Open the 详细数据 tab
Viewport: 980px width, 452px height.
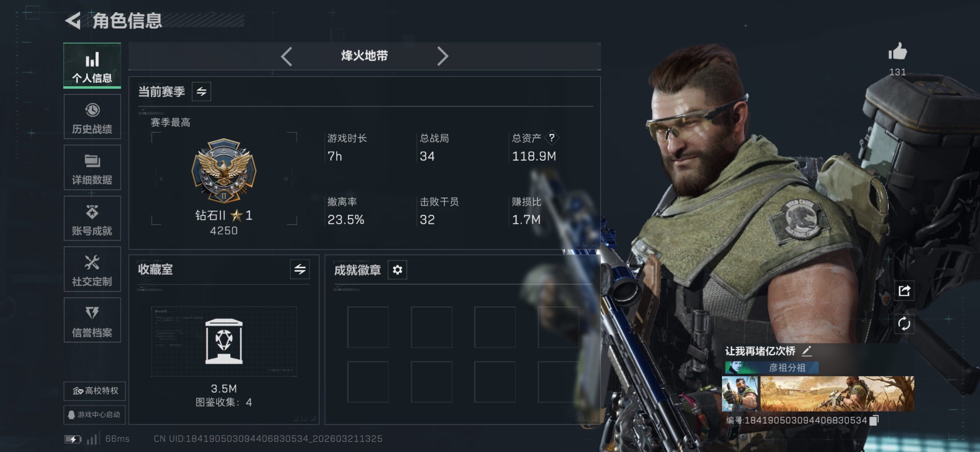click(92, 167)
